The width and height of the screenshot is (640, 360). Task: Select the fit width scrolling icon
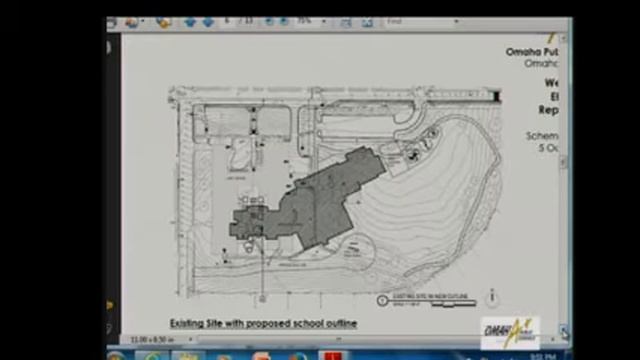[x=346, y=23]
